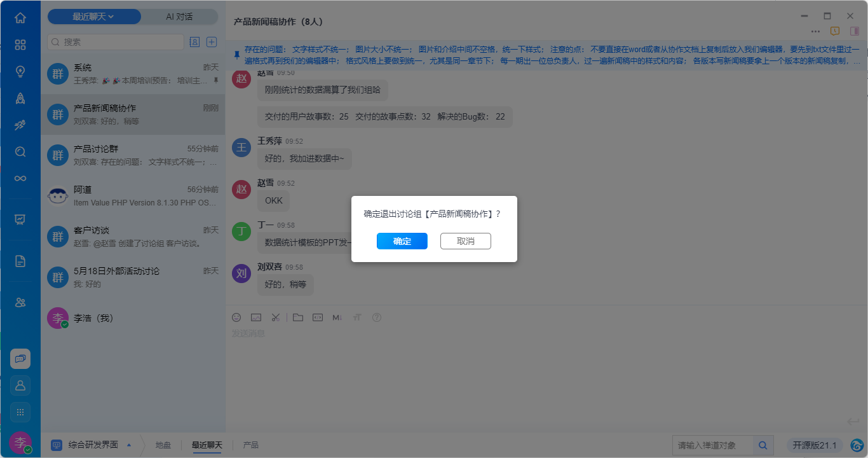Open the presentation chart icon in the sidebar

point(20,219)
